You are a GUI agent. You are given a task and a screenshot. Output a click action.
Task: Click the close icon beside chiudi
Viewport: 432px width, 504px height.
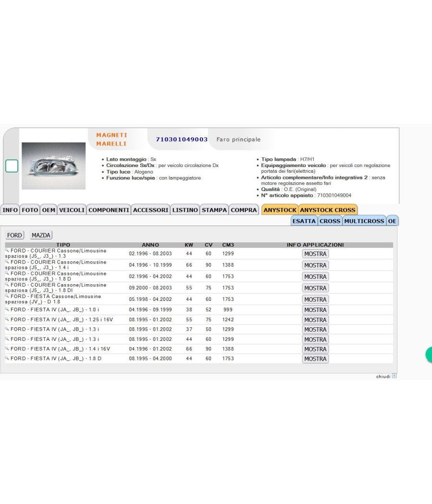pos(395,376)
